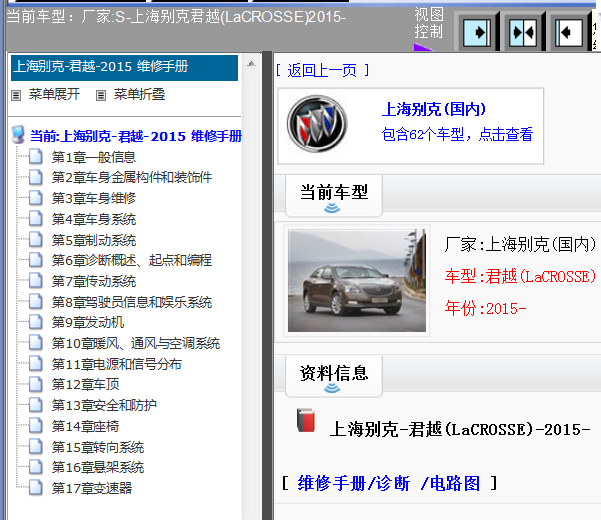The height and width of the screenshot is (520, 601).
Task: Open 第9章发动机 chapter
Action: 88,323
